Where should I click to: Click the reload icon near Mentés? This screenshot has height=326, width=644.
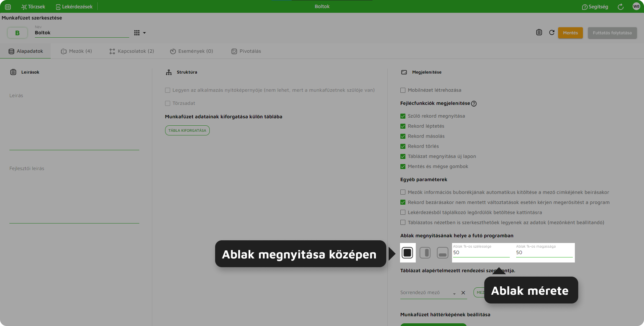tap(552, 33)
